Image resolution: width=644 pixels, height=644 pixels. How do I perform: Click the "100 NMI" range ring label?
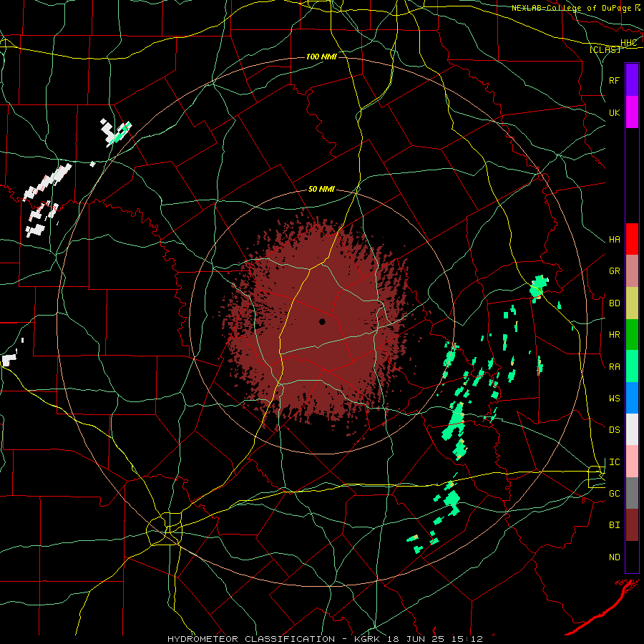321,57
